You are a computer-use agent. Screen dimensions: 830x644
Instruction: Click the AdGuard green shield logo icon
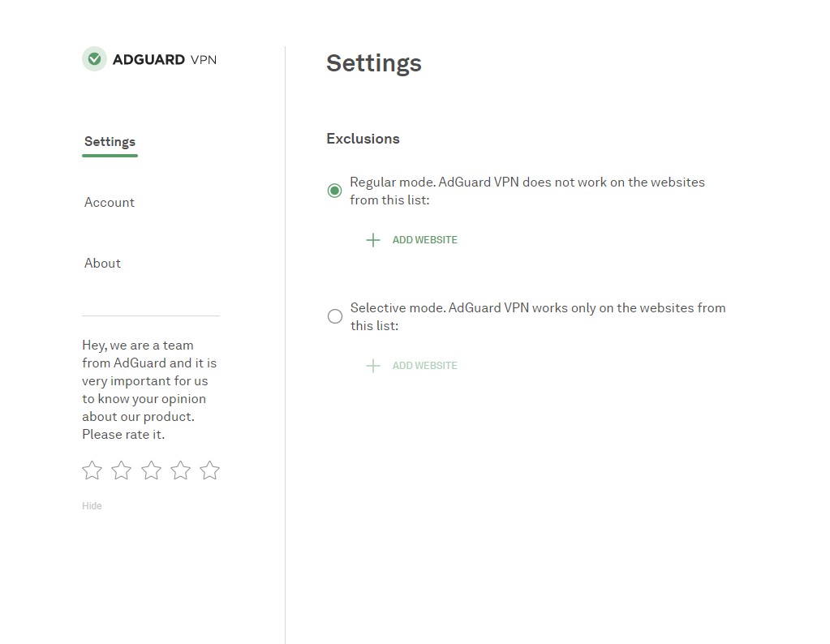(x=94, y=59)
